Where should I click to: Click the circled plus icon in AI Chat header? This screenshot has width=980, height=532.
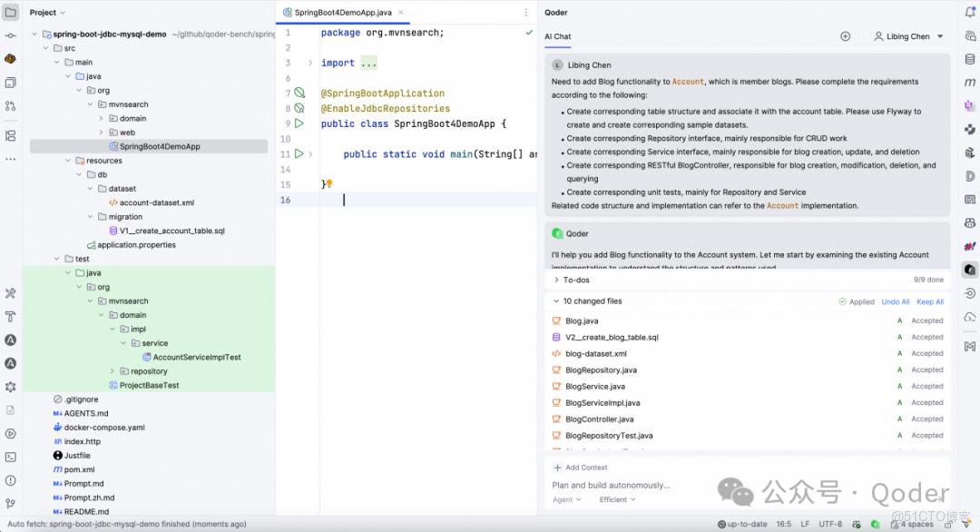pos(846,36)
